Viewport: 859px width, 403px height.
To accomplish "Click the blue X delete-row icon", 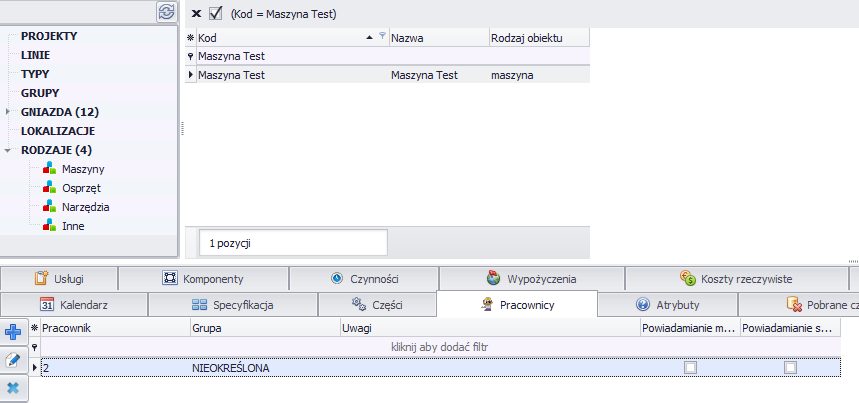I will (14, 388).
